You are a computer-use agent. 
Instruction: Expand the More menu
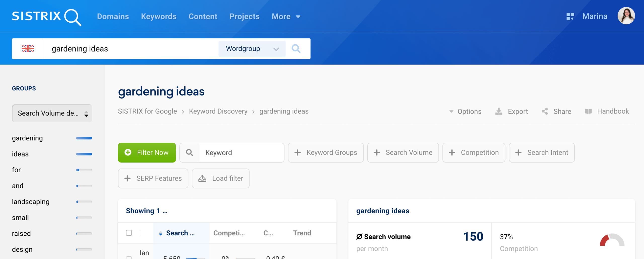point(286,17)
